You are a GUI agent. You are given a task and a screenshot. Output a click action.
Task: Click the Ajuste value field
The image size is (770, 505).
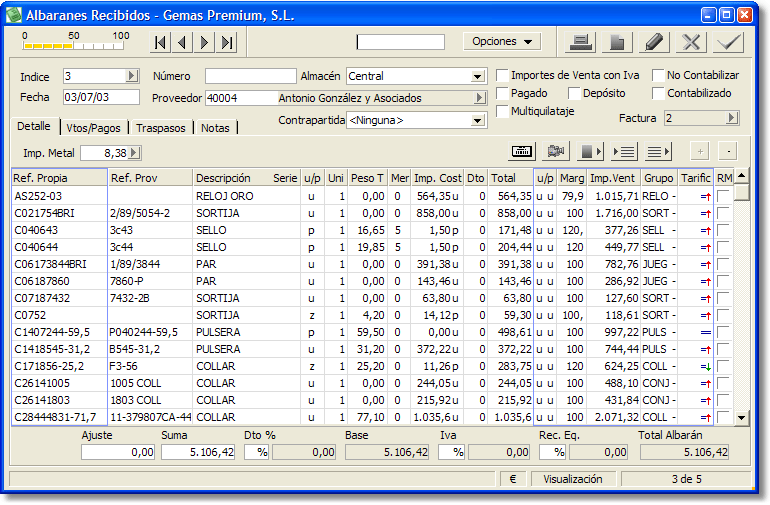coord(118,452)
